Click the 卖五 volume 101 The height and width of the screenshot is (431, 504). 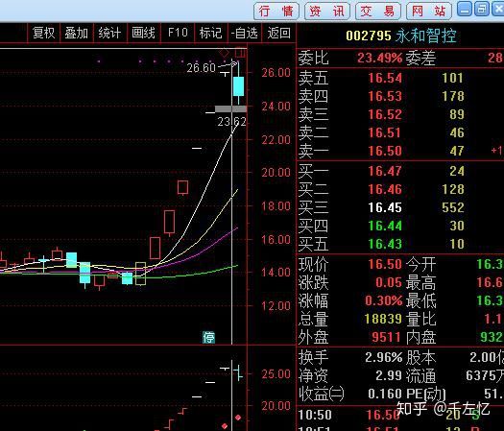[452, 78]
